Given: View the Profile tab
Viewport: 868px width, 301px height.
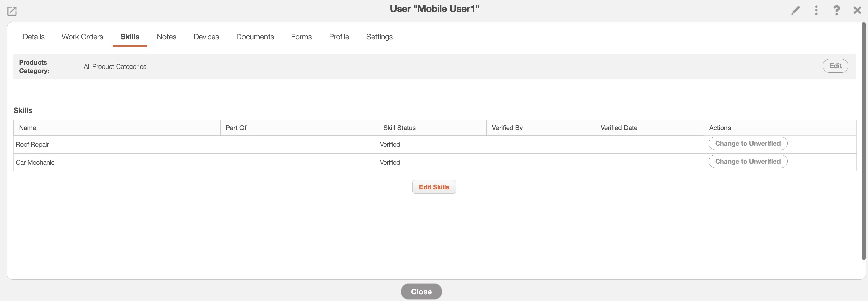Looking at the screenshot, I should coord(339,37).
